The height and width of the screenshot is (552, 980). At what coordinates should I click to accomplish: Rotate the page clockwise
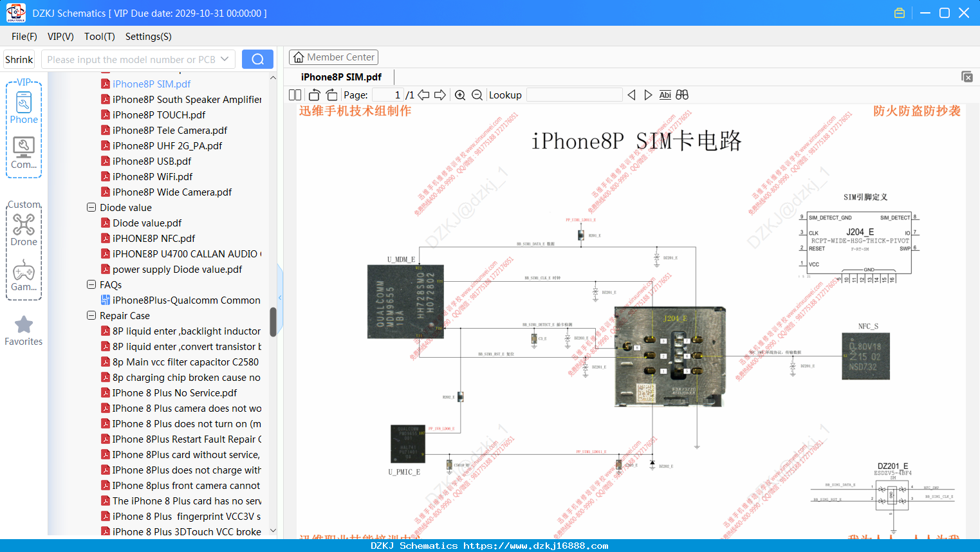[331, 95]
